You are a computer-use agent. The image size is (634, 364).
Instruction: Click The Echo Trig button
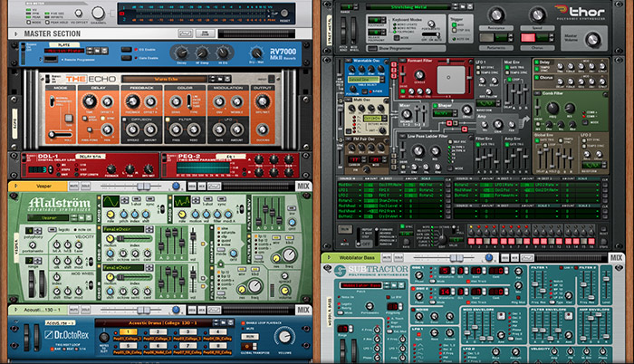[69, 118]
